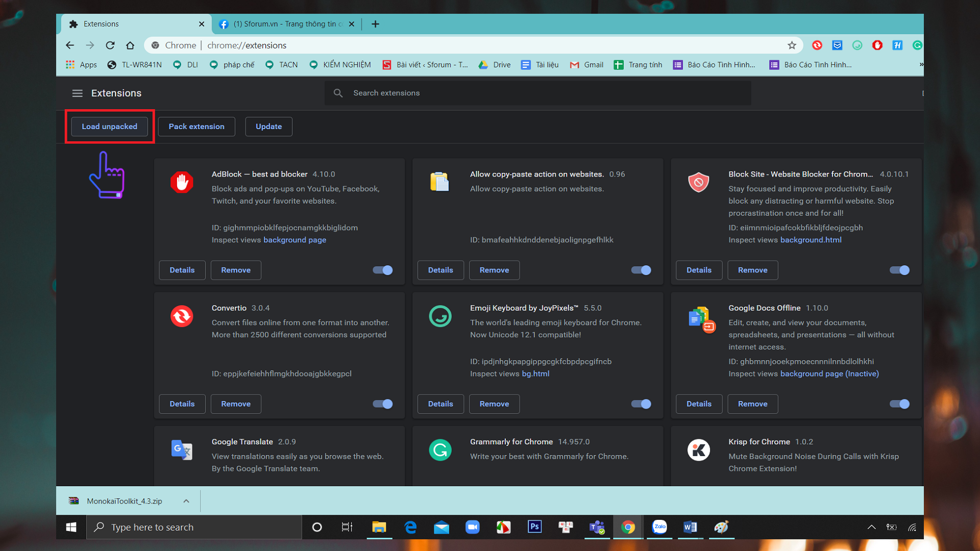Open Photoshop from the taskbar
The image size is (980, 551).
click(534, 527)
